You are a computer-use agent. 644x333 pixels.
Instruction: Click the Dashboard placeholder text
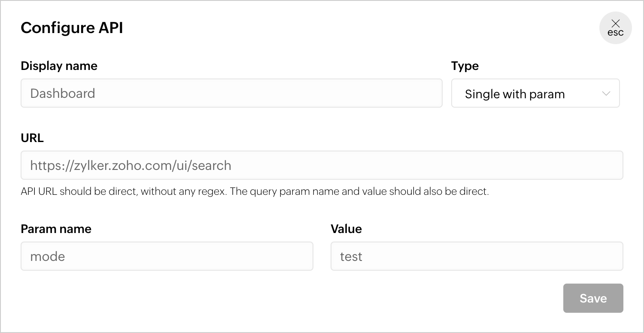pyautogui.click(x=63, y=94)
